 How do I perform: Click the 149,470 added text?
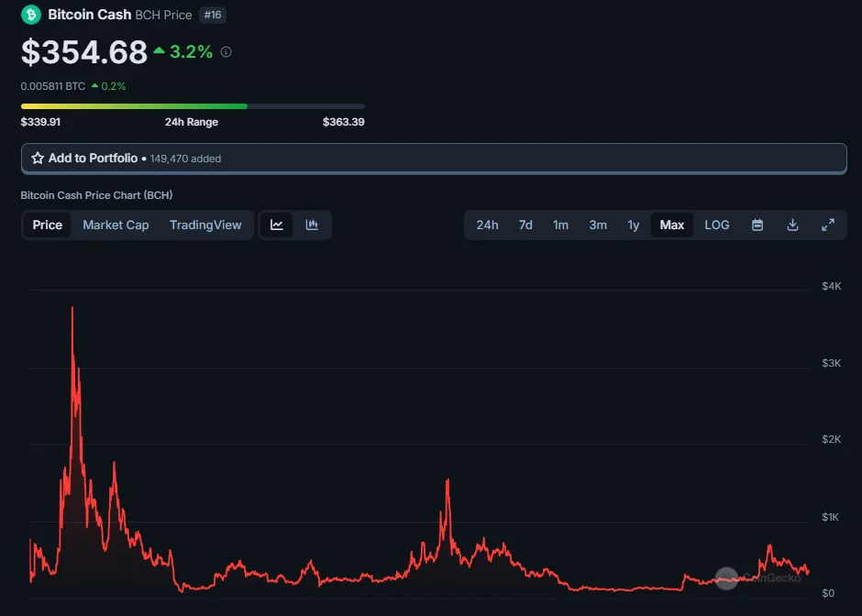185,159
